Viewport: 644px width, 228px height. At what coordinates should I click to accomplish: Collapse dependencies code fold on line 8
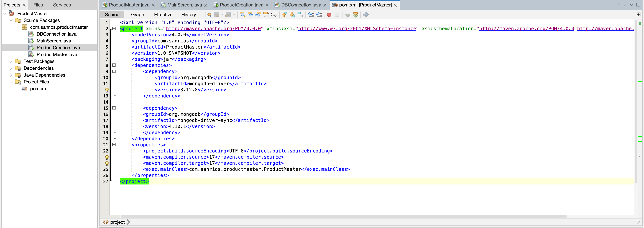coord(114,65)
